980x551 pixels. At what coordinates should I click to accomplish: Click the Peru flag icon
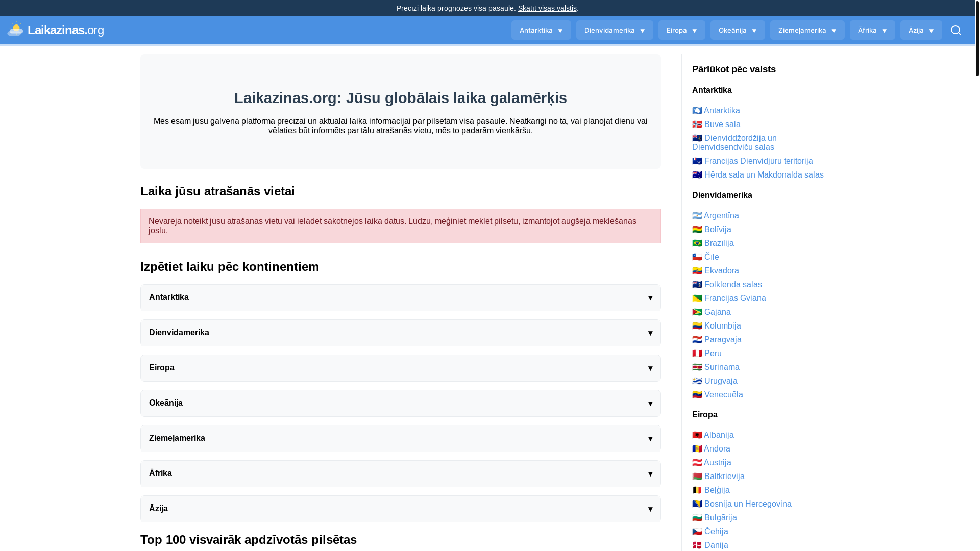pyautogui.click(x=697, y=354)
